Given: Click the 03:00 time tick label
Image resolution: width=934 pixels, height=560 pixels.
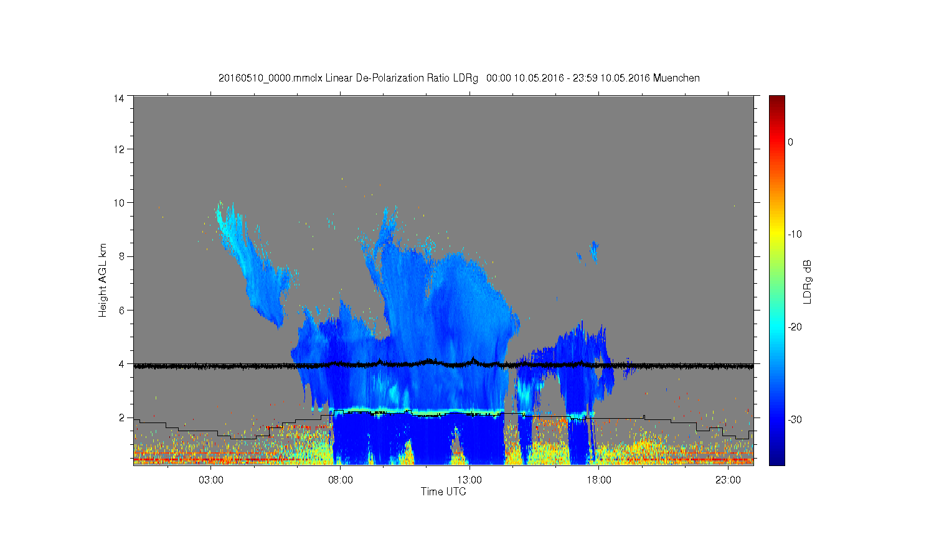Looking at the screenshot, I should [211, 480].
